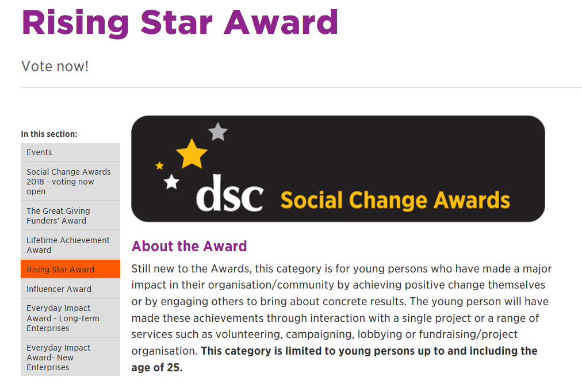
Task: Click the large yellow star in banner
Action: coord(192,153)
